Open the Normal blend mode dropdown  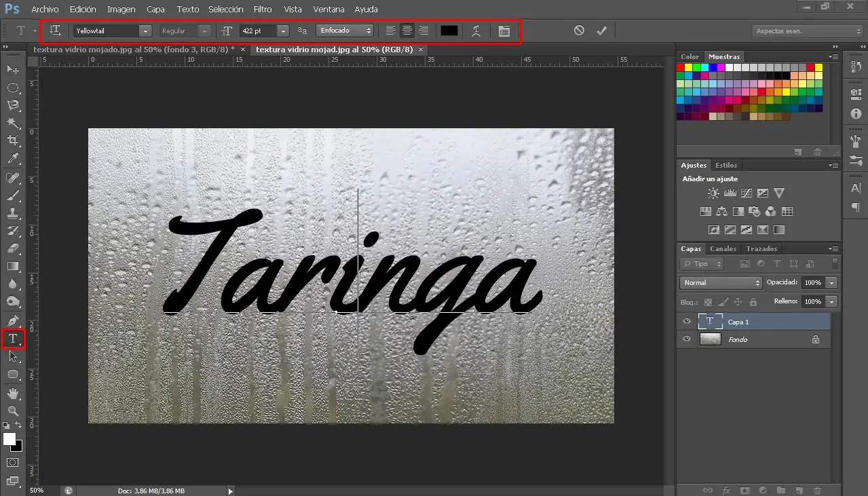coord(721,282)
